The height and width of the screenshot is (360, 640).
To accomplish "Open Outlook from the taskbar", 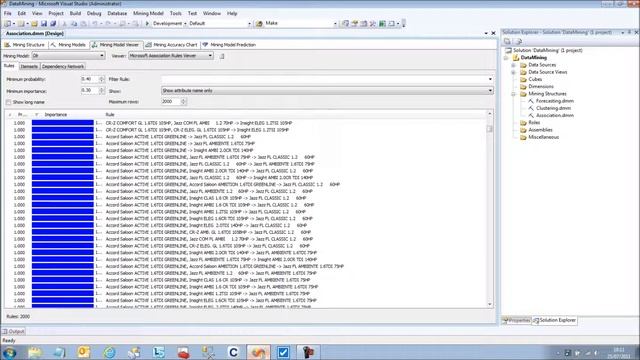I will click(84, 352).
